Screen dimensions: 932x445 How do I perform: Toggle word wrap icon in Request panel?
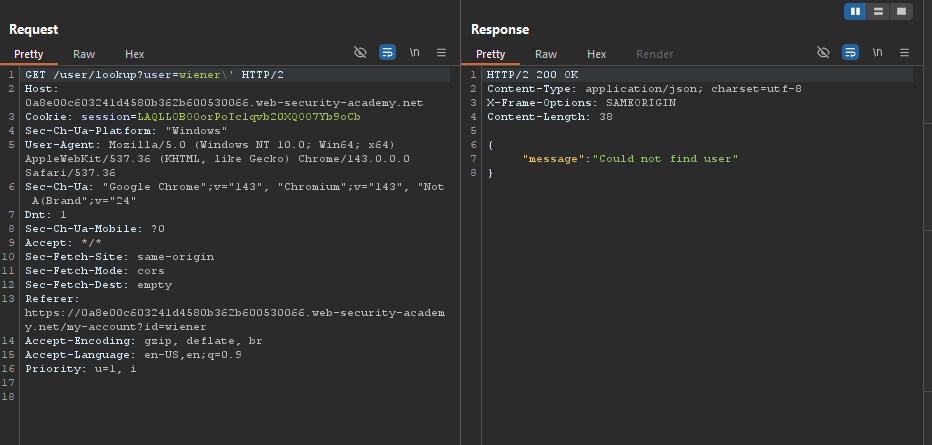(388, 52)
